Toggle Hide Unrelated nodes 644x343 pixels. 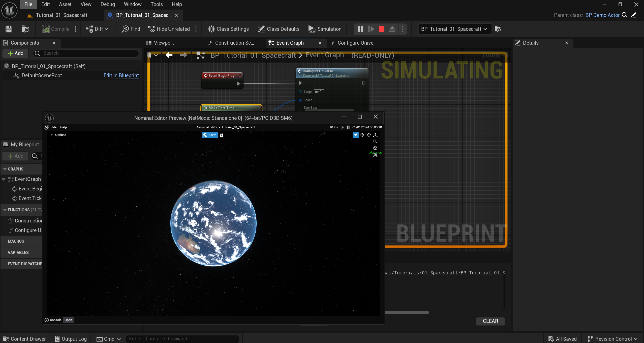point(169,29)
